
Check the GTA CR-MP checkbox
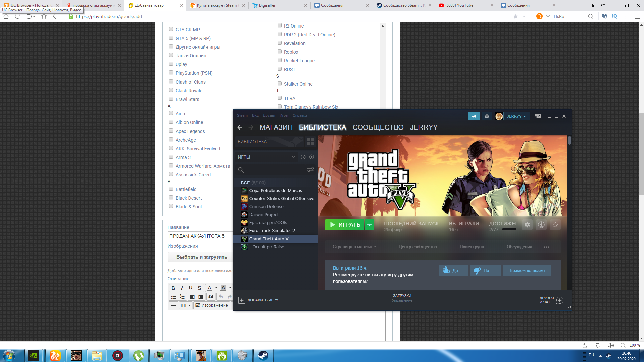171,29
